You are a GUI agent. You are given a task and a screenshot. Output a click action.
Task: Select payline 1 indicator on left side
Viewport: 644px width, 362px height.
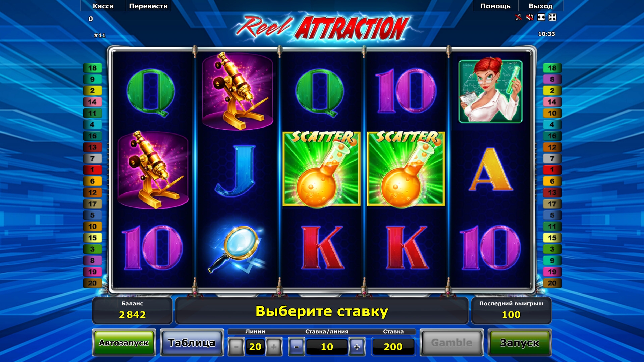click(92, 170)
